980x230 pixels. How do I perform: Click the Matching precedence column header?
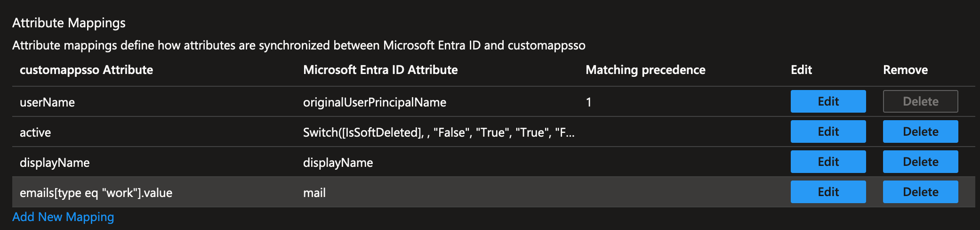click(x=645, y=70)
